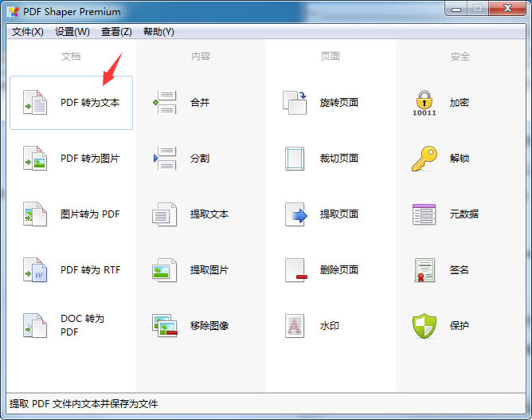
Task: Choose the 合并 label
Action: click(x=200, y=103)
